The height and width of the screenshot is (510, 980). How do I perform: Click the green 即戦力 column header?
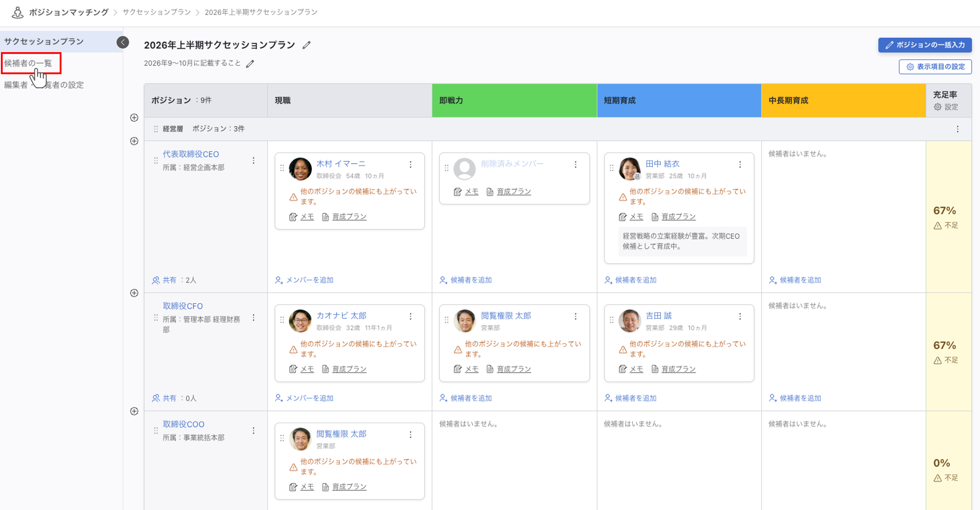(514, 100)
